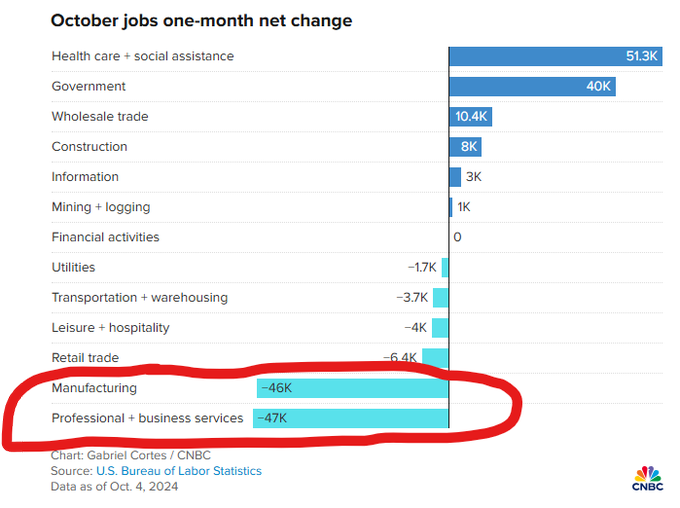
Task: Click the chart title 'October jobs one-month net change'
Action: pyautogui.click(x=201, y=20)
